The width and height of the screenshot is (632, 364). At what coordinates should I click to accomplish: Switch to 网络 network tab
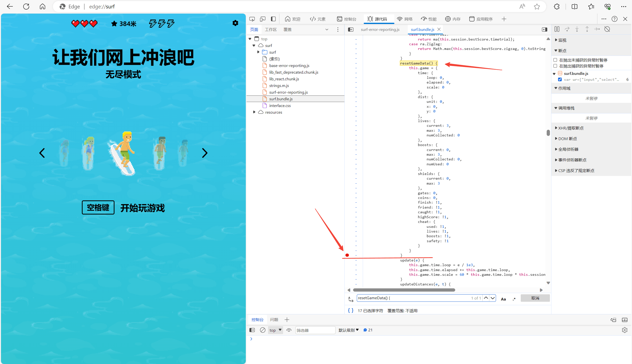tap(405, 19)
